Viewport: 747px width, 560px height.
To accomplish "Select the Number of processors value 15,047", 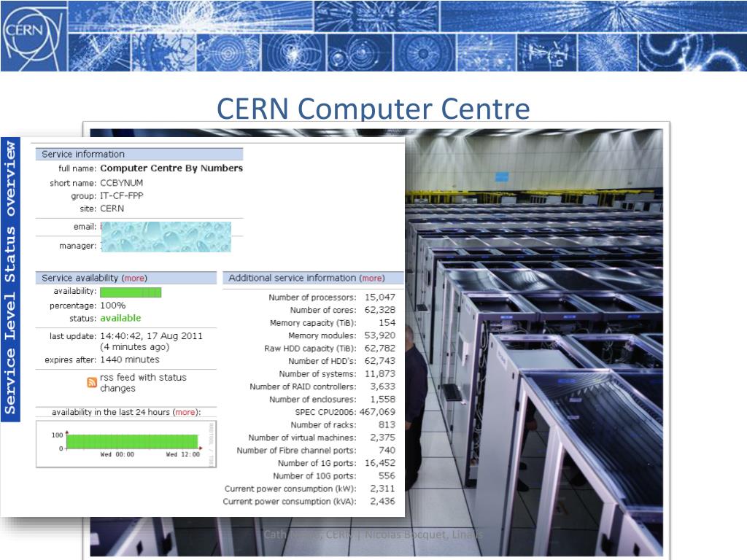I will [380, 297].
